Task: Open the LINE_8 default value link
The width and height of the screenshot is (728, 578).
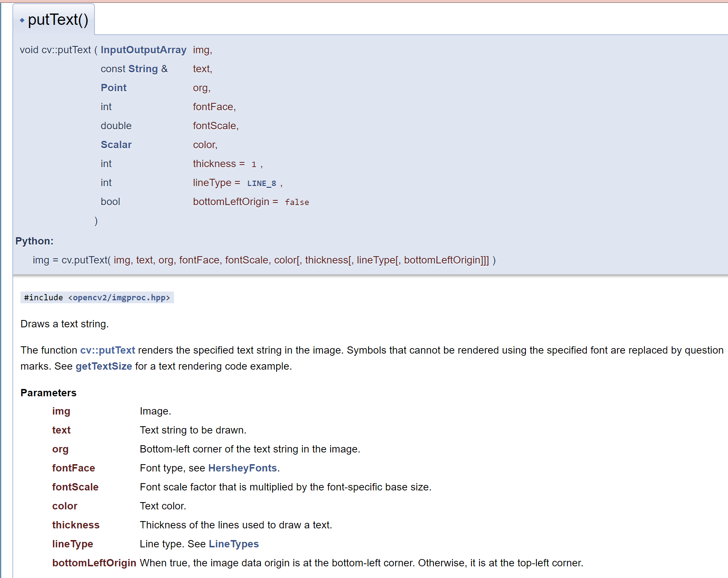Action: 262,183
